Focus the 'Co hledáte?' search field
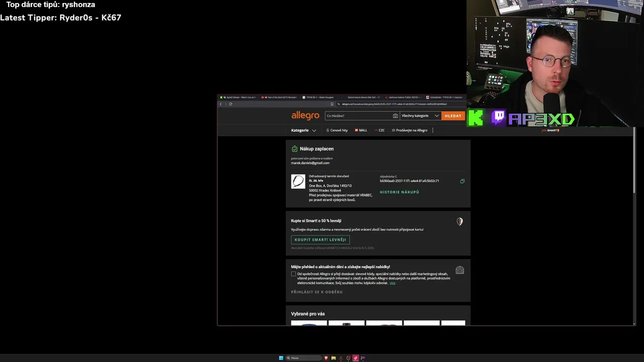Viewport: 644px width, 362px height. point(358,116)
